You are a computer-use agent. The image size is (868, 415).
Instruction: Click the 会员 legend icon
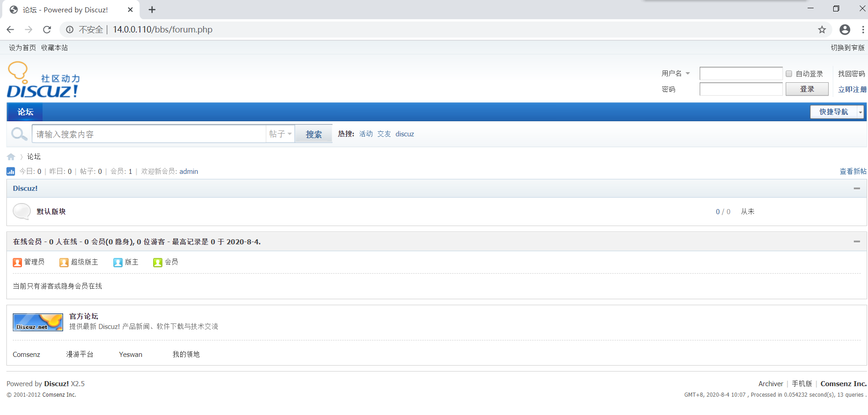click(158, 262)
